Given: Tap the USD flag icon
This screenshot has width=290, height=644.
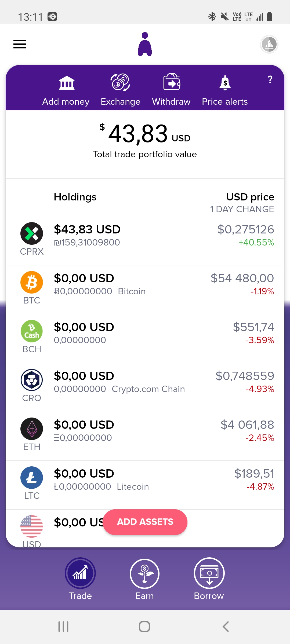Looking at the screenshot, I should coord(32,526).
